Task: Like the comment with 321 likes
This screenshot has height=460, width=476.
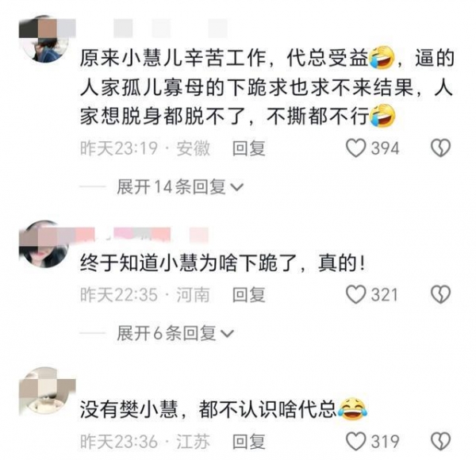Action: click(x=355, y=294)
